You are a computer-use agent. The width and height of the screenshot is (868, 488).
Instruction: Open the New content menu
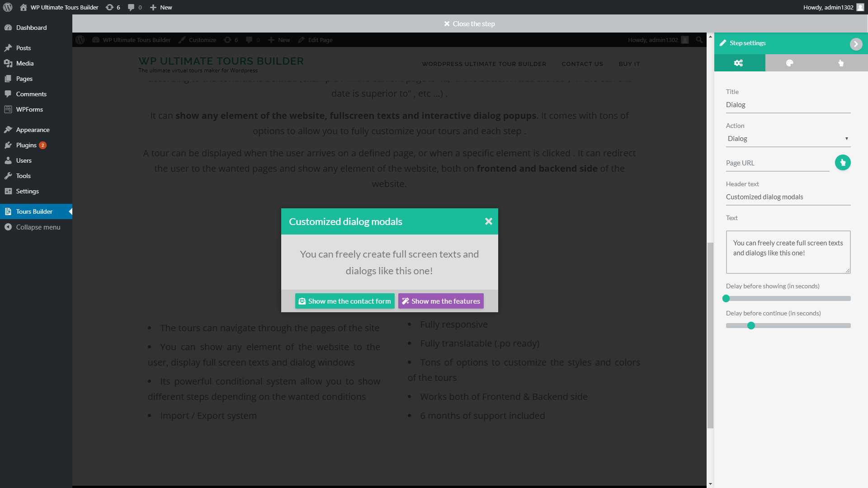(161, 7)
